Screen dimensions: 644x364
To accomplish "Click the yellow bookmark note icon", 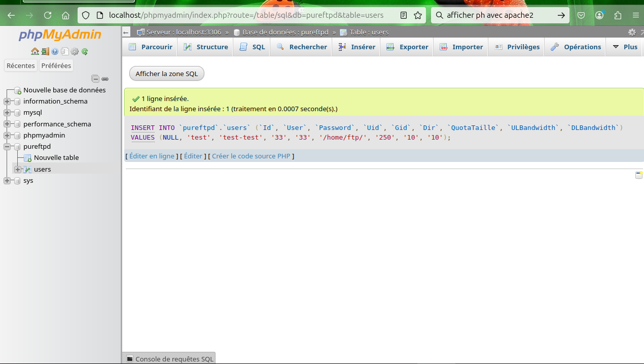I will 639,175.
